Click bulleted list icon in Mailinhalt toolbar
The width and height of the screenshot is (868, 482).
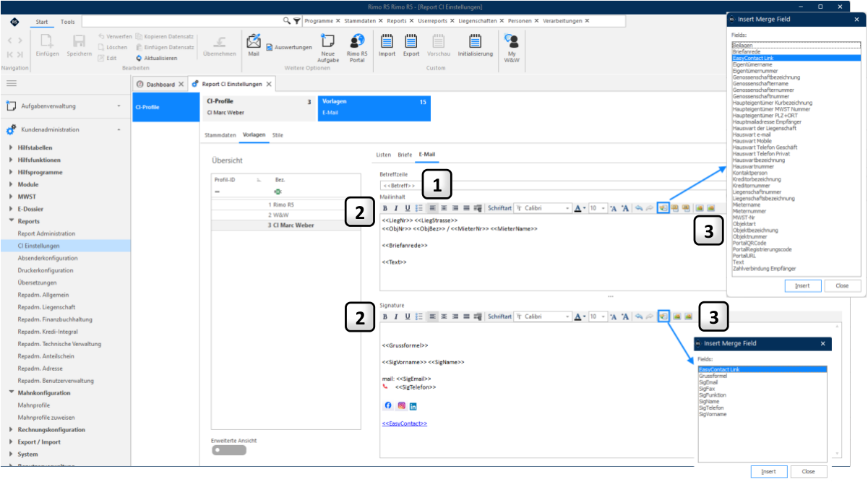point(419,208)
